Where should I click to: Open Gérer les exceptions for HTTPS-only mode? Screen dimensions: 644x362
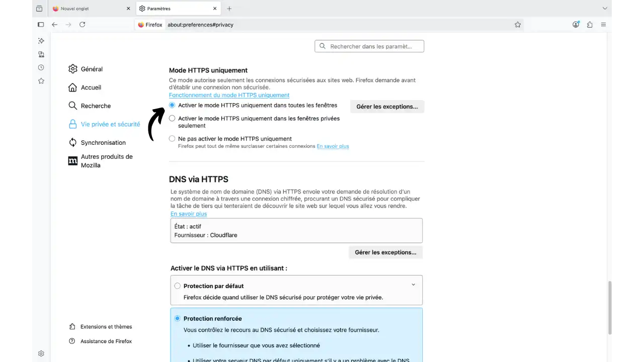pos(387,106)
